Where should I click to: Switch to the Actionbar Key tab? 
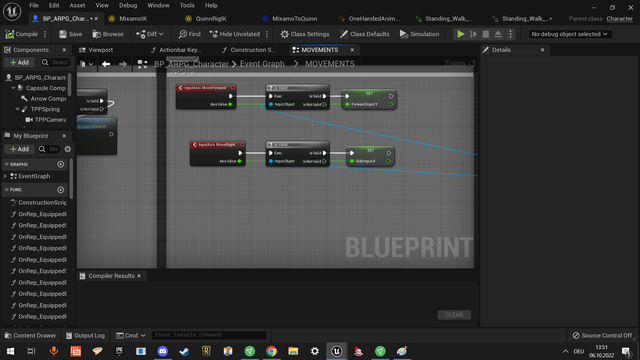(180, 50)
